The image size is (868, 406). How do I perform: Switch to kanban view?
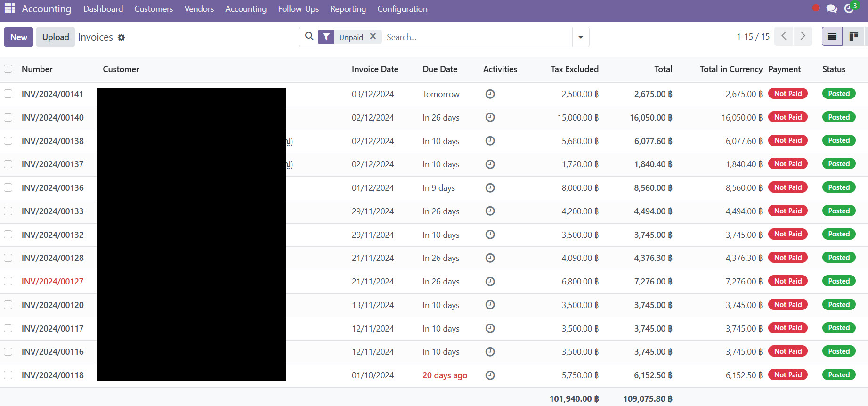pyautogui.click(x=853, y=37)
